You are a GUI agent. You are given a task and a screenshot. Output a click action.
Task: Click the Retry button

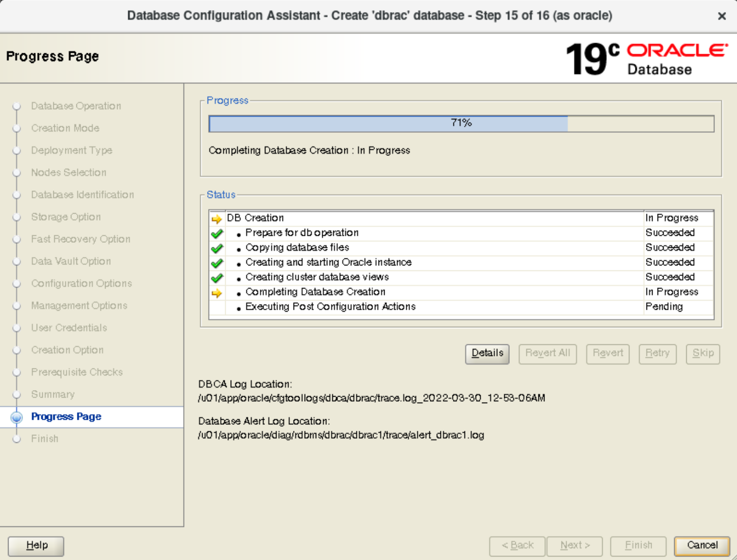(x=658, y=353)
